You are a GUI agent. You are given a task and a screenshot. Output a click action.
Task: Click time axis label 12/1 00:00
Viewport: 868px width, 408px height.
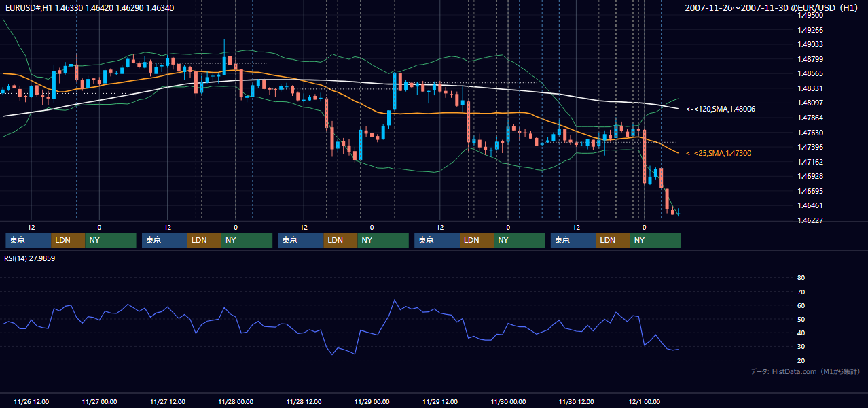[x=645, y=401]
